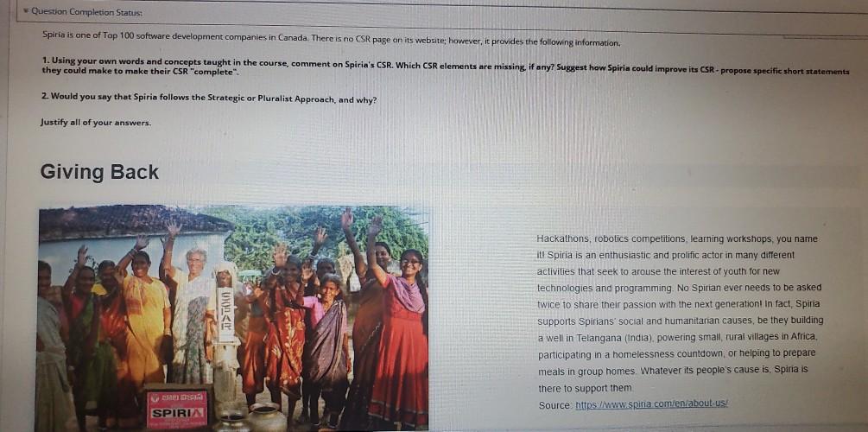The width and height of the screenshot is (868, 432).
Task: Open the spiria.com about-us source link
Action: pos(651,404)
